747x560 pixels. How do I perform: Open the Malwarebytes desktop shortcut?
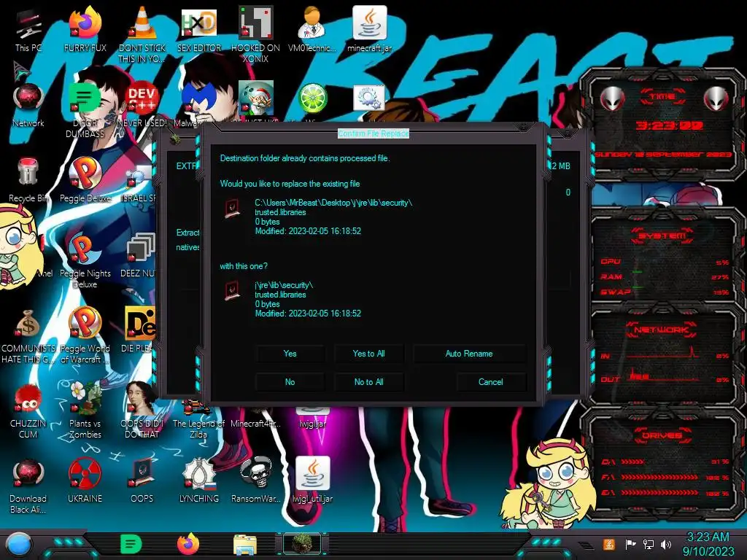198,98
